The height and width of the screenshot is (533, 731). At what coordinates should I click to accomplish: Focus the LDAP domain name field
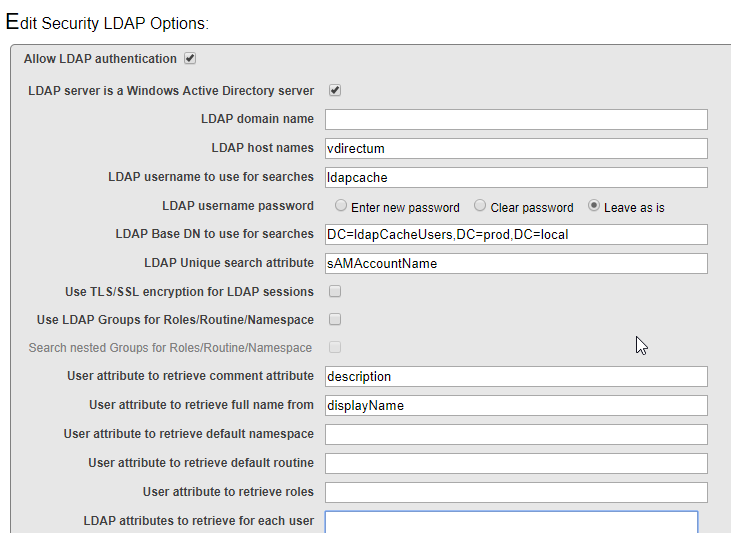click(x=516, y=119)
